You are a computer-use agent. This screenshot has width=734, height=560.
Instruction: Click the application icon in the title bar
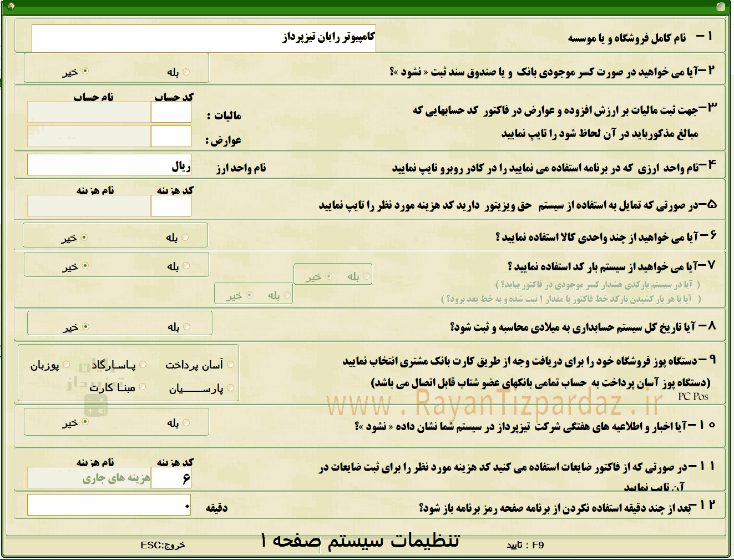11,7
